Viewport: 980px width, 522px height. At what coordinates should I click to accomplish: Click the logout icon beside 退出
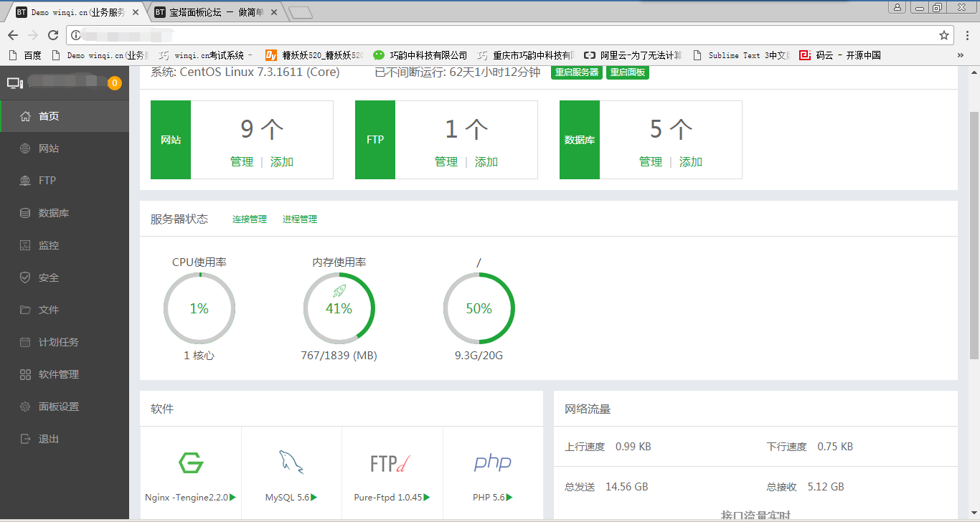(x=26, y=439)
